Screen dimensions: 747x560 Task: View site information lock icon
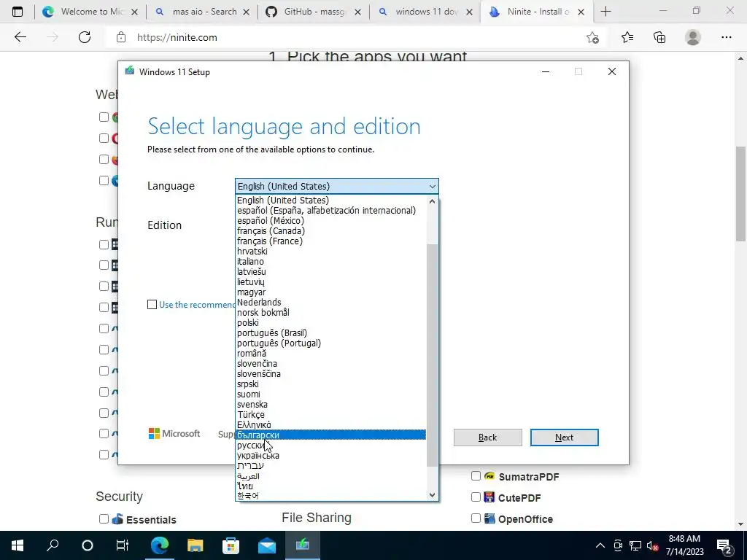pos(121,37)
